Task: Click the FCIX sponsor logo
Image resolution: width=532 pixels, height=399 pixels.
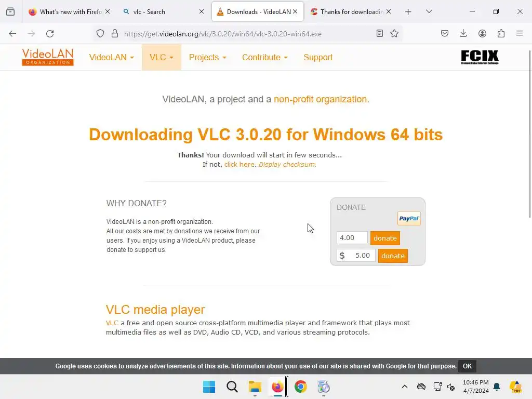Action: pos(480,57)
